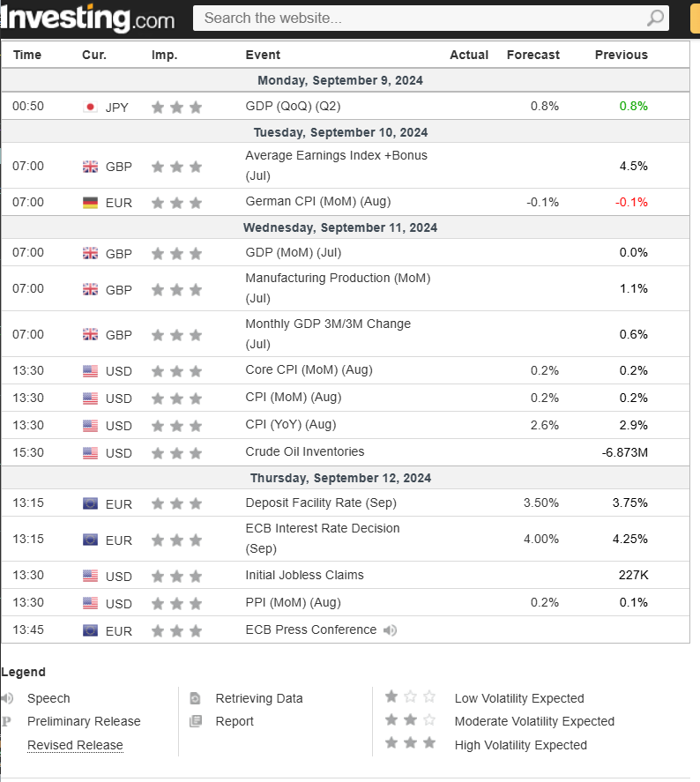Click the EU flag on Deposit Facility Rate row
Screen dimensions: 700x782
click(90, 503)
